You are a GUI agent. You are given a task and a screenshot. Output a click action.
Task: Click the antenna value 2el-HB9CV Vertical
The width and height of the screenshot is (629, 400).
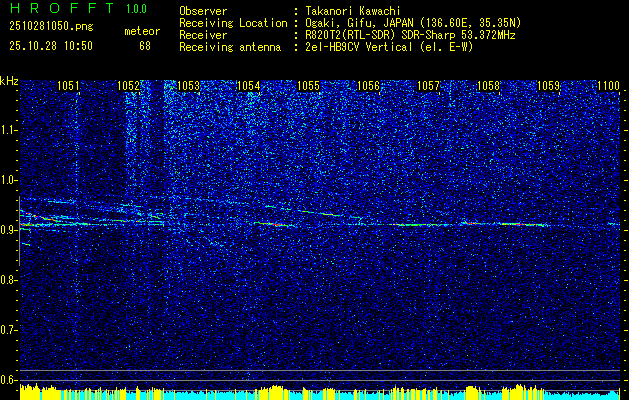pyautogui.click(x=359, y=47)
